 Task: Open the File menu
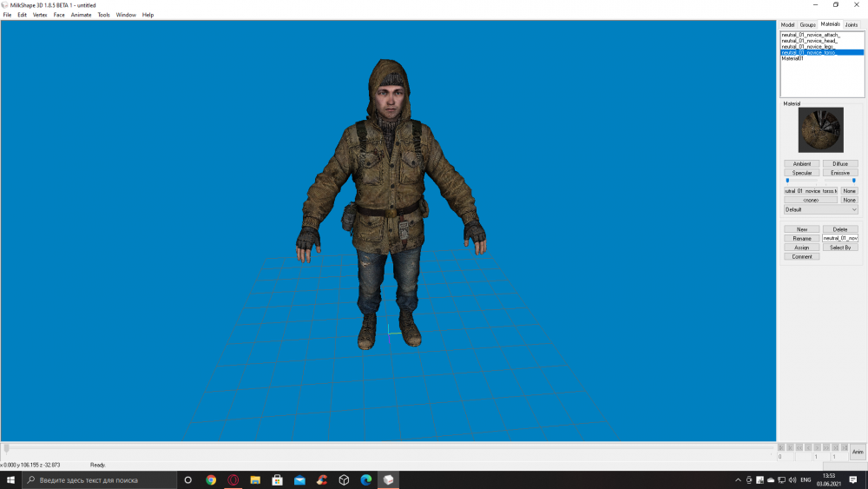[7, 15]
